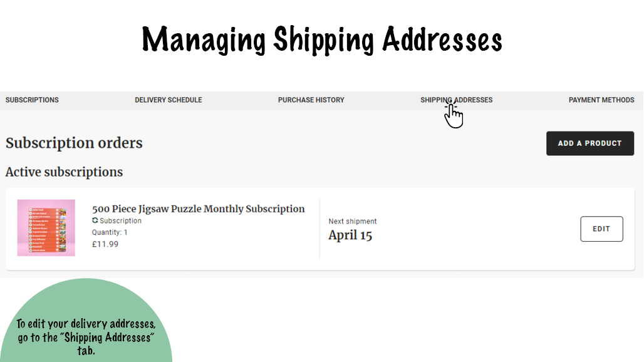
Task: Open the 500 Piece Jigsaw Puzzle title
Action: [199, 209]
